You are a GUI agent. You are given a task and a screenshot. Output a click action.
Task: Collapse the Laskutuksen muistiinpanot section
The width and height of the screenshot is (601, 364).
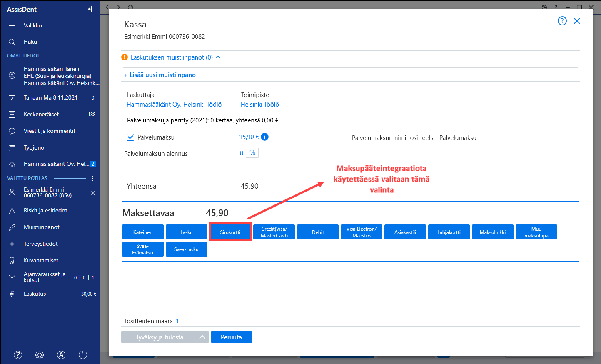point(218,57)
